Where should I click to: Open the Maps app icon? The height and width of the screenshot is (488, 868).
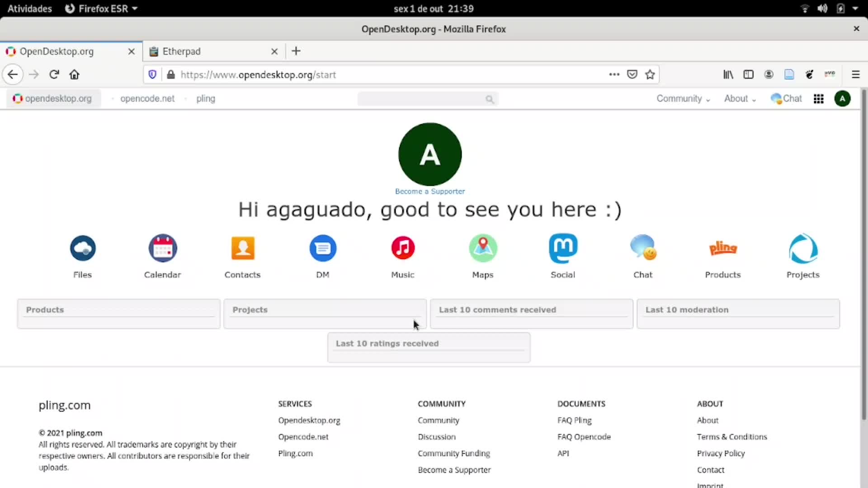(483, 248)
